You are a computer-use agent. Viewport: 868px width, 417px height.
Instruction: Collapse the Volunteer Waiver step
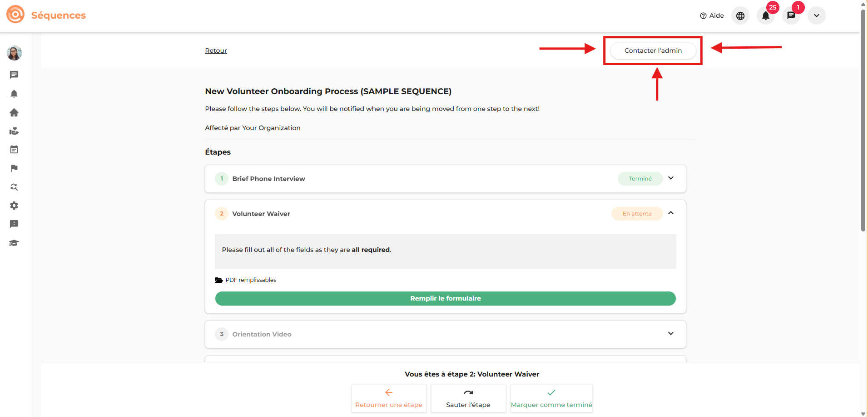pyautogui.click(x=670, y=213)
